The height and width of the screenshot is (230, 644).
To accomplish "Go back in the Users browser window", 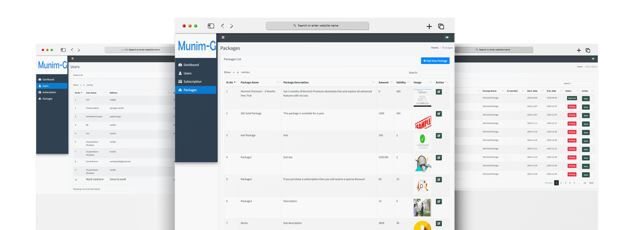I will (72, 50).
